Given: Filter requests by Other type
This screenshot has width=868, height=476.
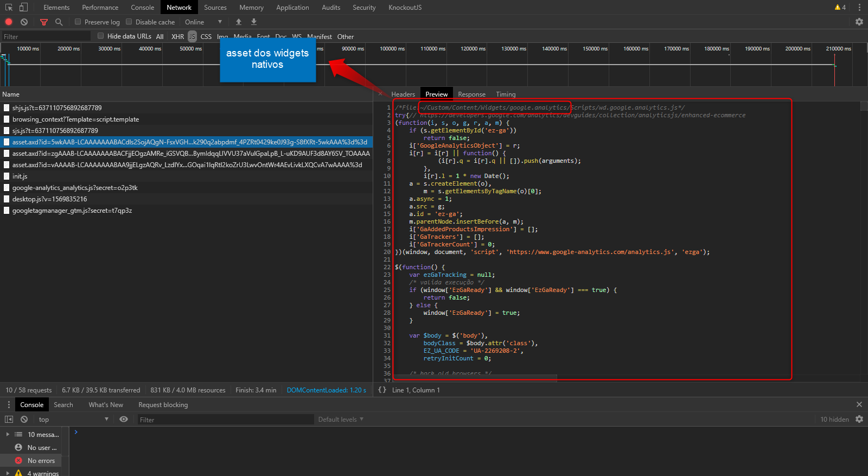Looking at the screenshot, I should coord(346,37).
